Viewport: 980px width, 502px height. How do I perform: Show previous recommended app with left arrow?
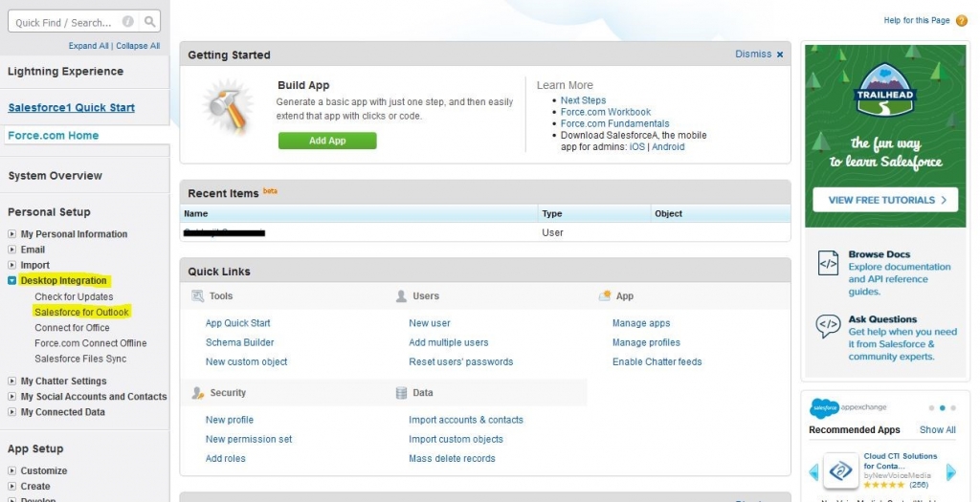pyautogui.click(x=813, y=472)
